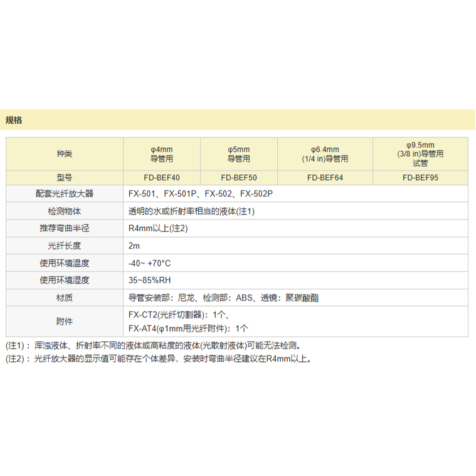
Task: Click the (注1) footnote about 浑浊液体
Action: [153, 346]
